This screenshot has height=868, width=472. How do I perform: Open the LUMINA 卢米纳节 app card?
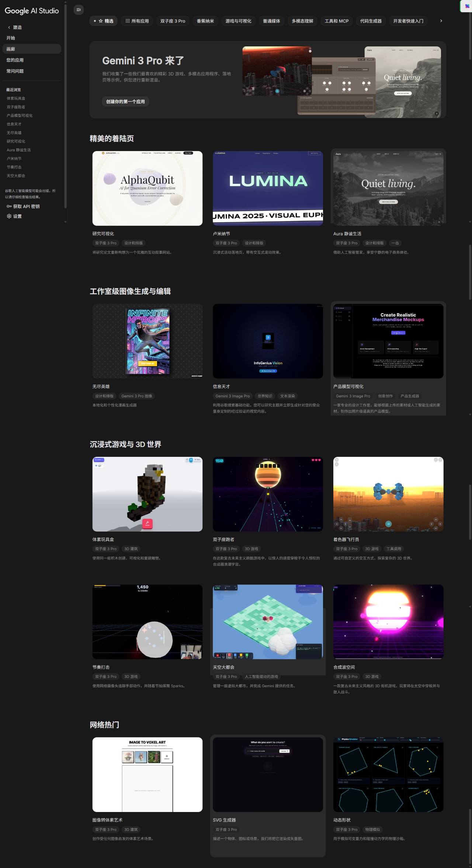[x=268, y=188]
